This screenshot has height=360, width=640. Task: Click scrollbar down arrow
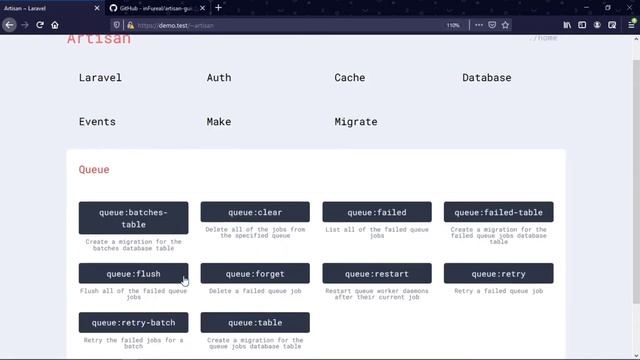pos(636,356)
